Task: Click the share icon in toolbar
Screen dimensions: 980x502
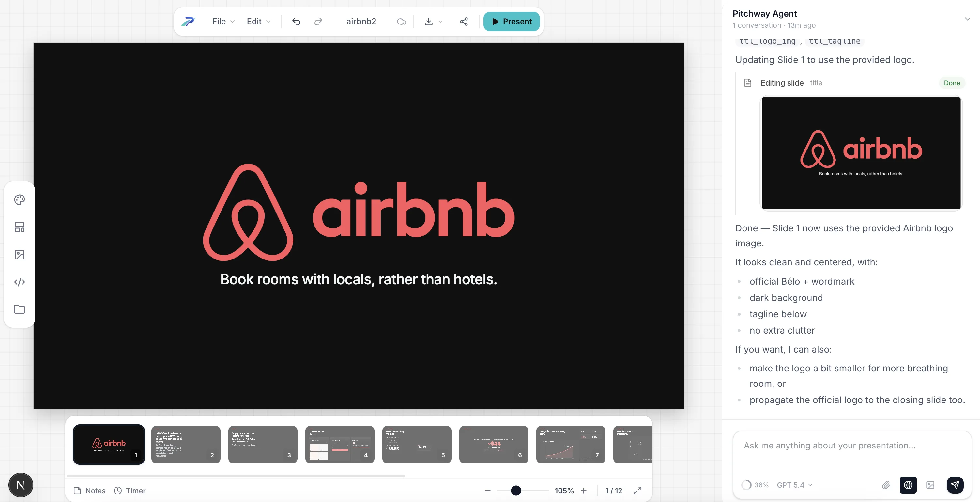Action: [463, 22]
